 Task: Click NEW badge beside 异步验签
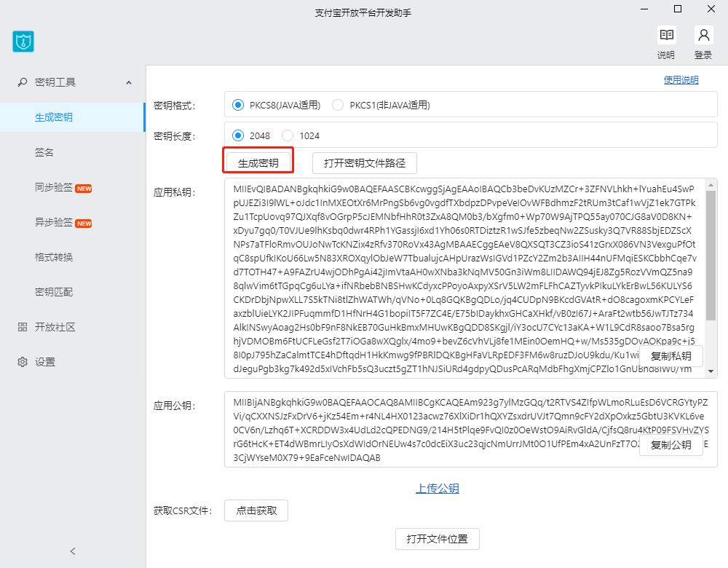point(84,224)
